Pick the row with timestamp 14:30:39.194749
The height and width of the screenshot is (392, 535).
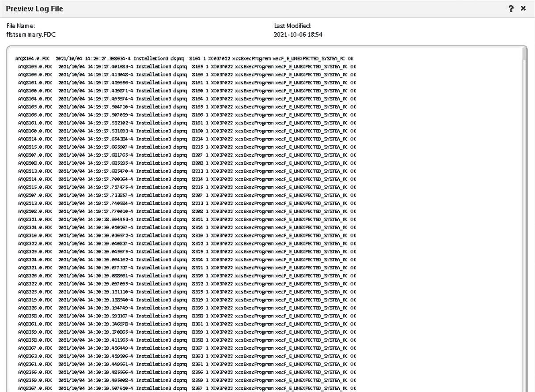(x=186, y=308)
